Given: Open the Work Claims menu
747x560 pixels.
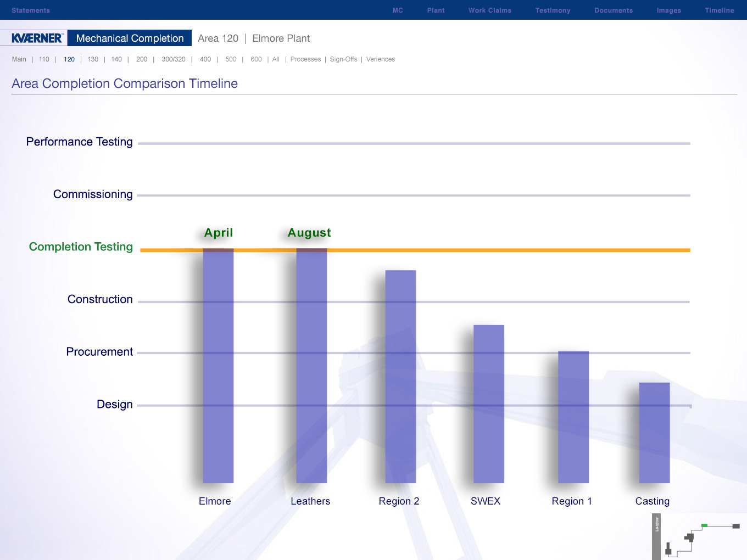Looking at the screenshot, I should point(489,10).
